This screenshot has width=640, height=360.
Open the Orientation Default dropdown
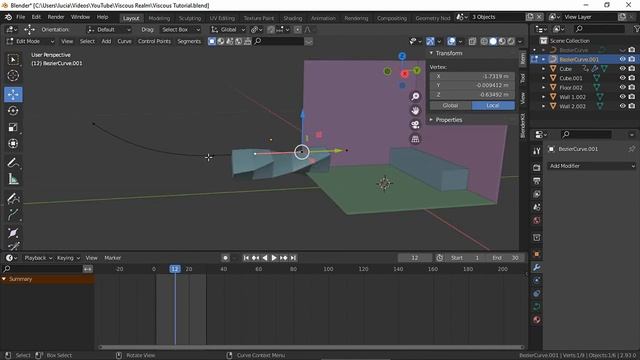click(109, 29)
